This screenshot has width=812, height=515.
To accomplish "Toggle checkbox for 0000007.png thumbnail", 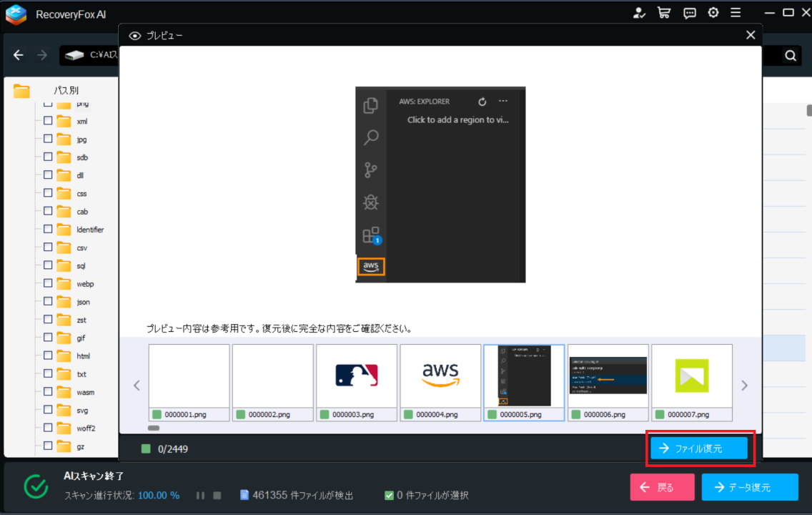I will pos(660,414).
